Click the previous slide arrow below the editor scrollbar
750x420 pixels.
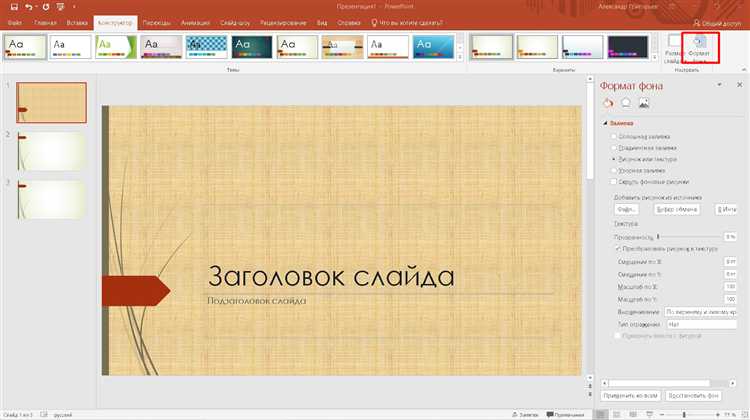(590, 386)
